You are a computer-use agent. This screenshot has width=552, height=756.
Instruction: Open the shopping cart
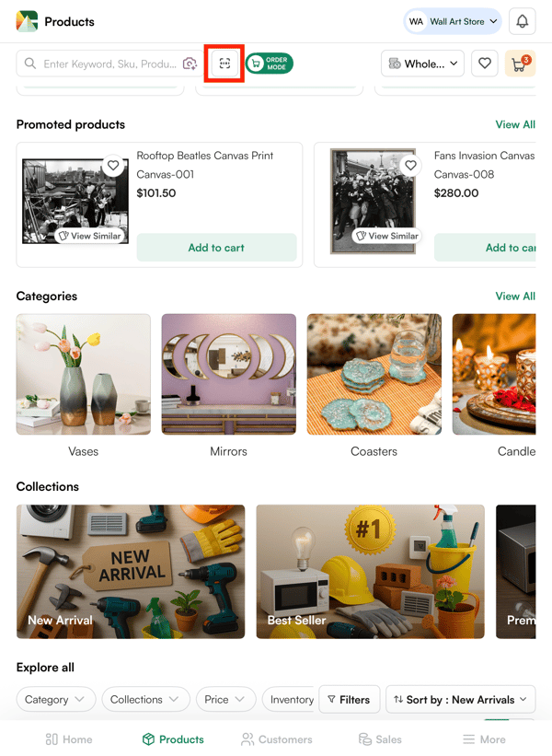(520, 64)
